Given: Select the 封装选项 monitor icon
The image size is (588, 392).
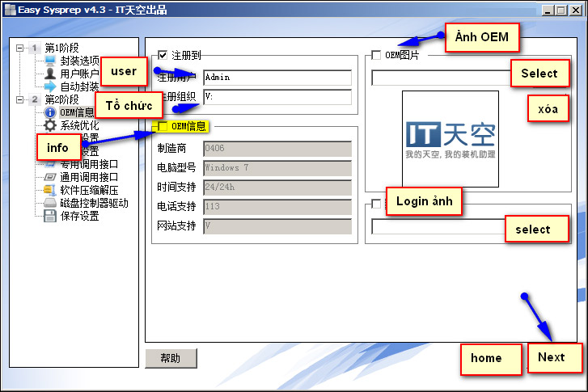Looking at the screenshot, I should point(50,61).
